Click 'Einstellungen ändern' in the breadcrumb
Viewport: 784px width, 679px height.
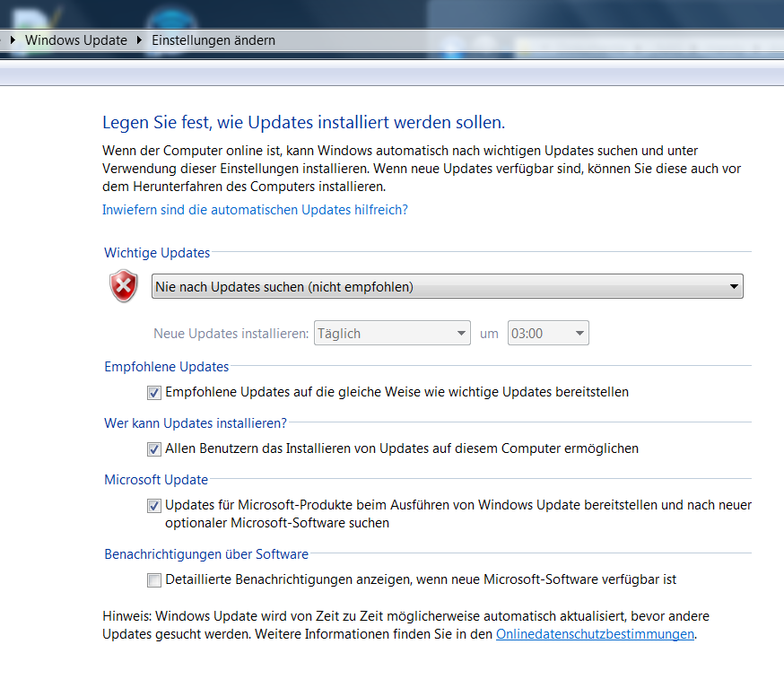[213, 40]
